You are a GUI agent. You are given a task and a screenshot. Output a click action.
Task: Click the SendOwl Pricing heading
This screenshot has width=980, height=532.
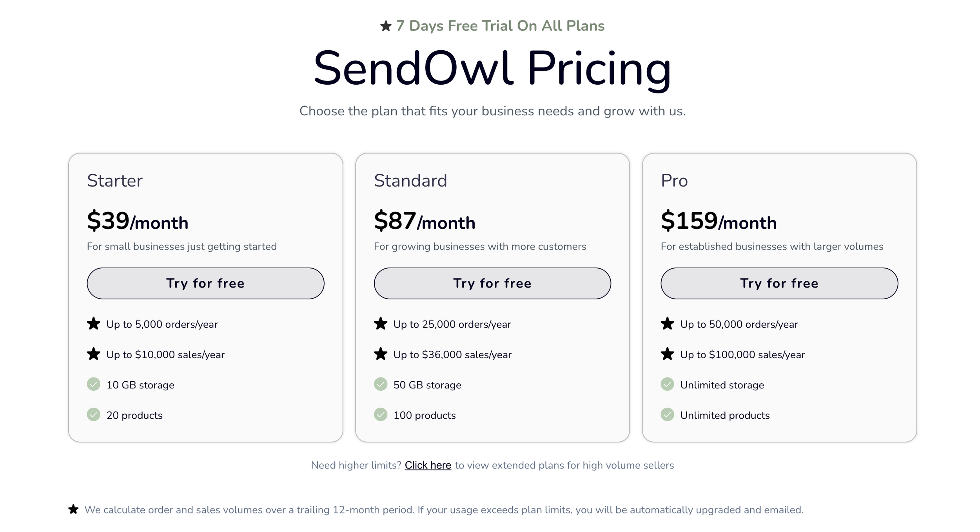coord(492,69)
